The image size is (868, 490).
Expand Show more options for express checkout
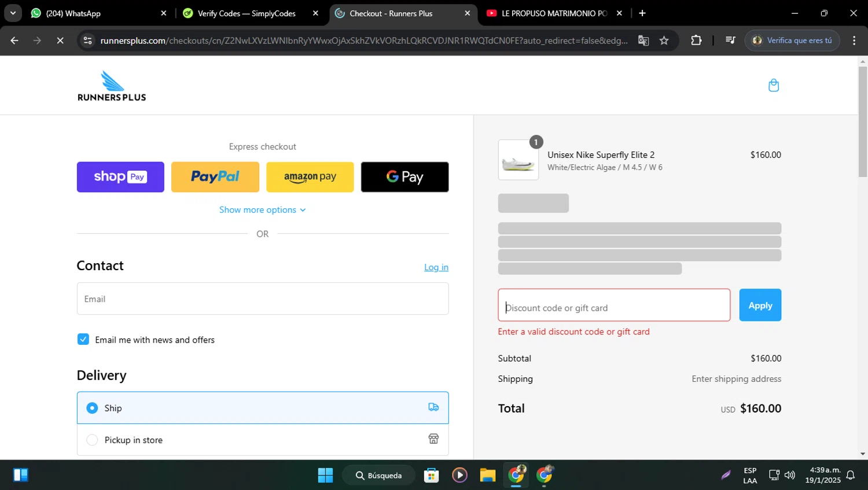pos(262,209)
